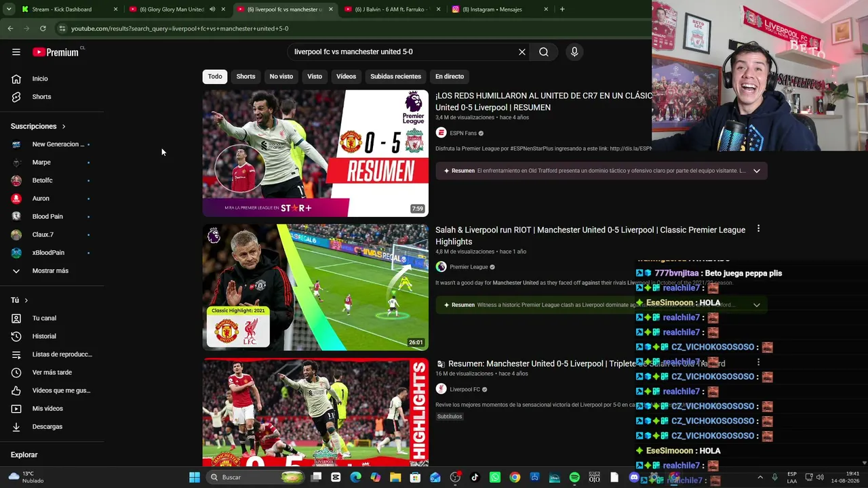Image resolution: width=868 pixels, height=488 pixels.
Task: Open a new browser tab
Action: coord(562,9)
